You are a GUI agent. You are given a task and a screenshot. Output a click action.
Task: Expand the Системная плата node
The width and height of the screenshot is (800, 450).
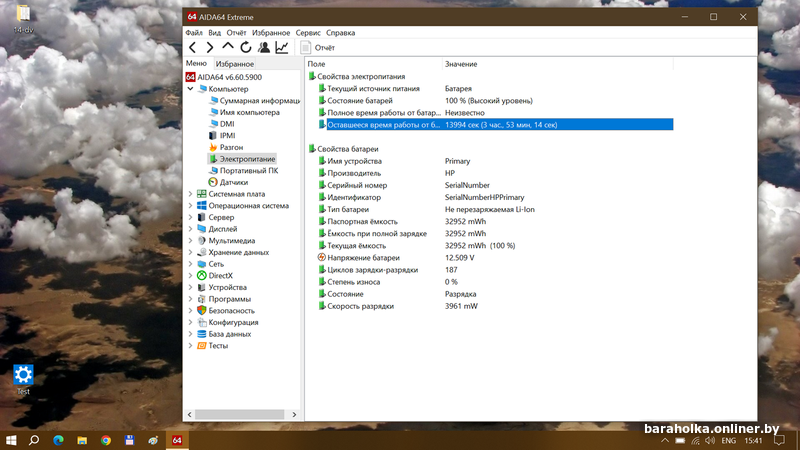(190, 194)
